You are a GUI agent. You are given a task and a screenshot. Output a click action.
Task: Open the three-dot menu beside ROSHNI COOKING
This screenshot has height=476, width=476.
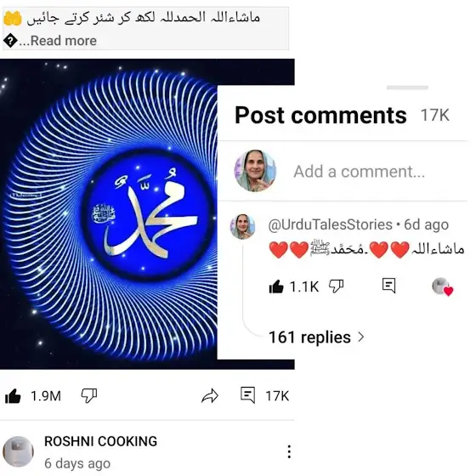[x=289, y=451]
